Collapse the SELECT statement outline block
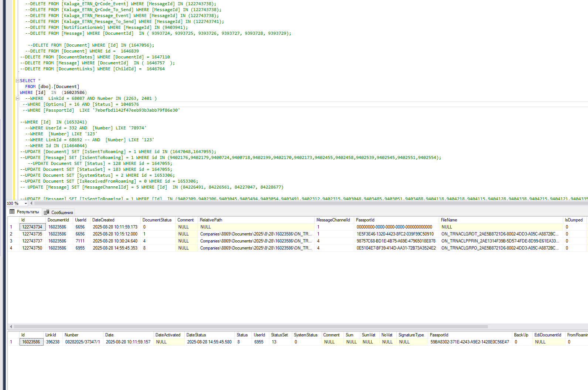This screenshot has height=390, width=588. pos(17,81)
